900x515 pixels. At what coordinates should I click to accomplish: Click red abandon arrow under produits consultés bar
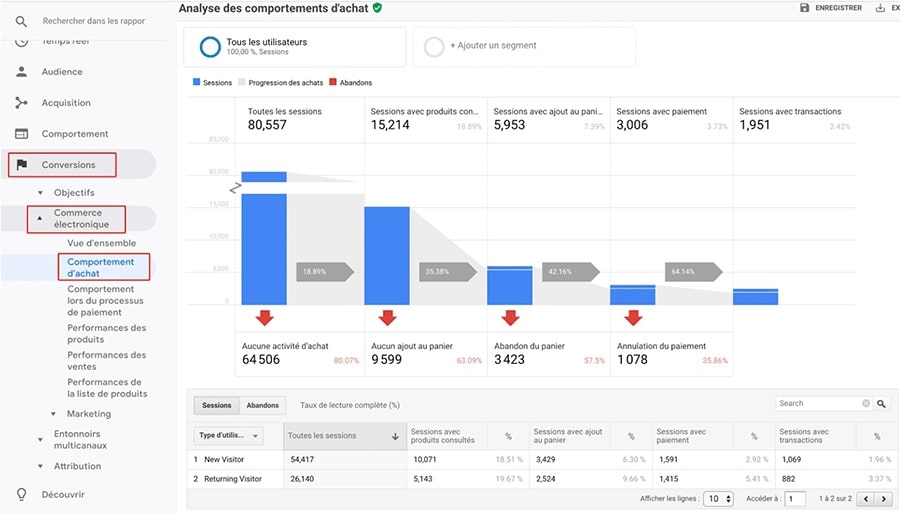(x=387, y=317)
